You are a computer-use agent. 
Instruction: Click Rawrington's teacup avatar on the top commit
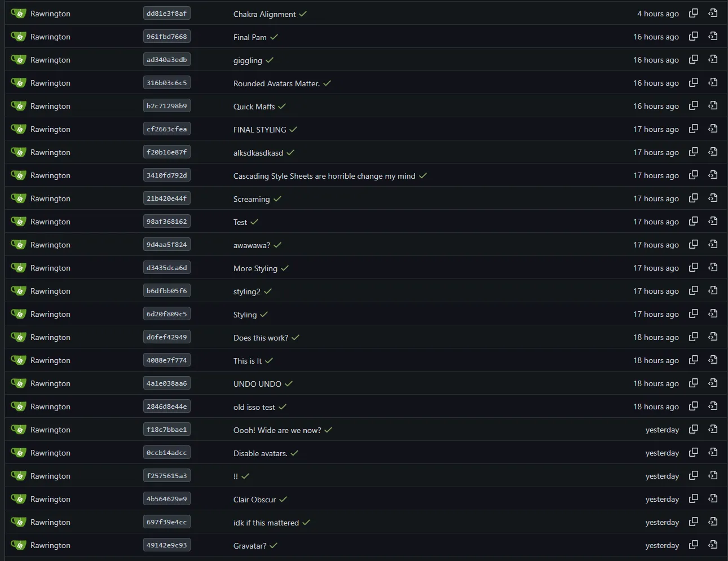(19, 13)
